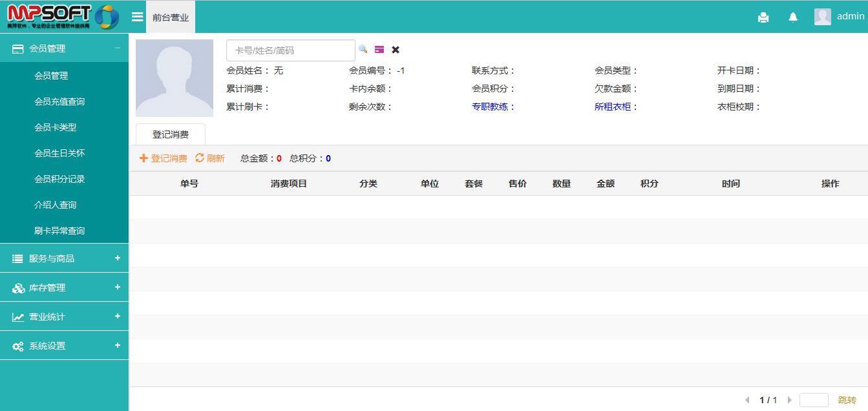Open the notification bell

[793, 17]
